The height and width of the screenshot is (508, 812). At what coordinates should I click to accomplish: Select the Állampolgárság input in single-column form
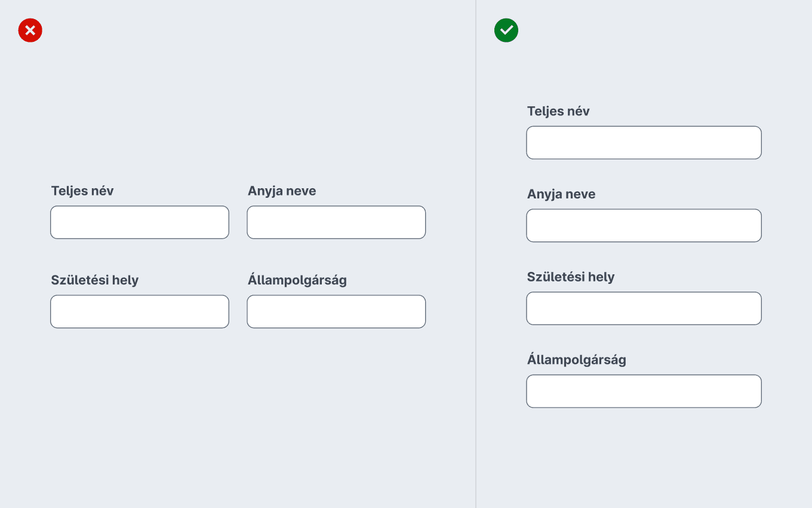coord(644,391)
